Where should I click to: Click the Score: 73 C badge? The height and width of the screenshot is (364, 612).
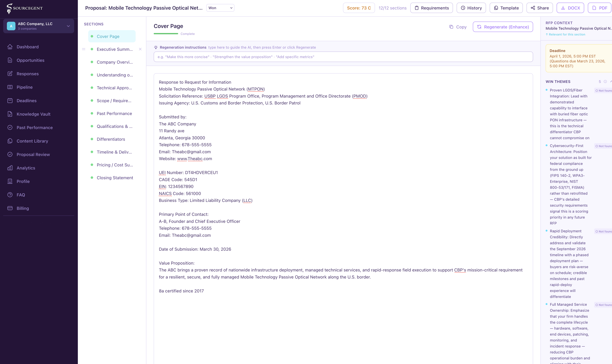(359, 8)
